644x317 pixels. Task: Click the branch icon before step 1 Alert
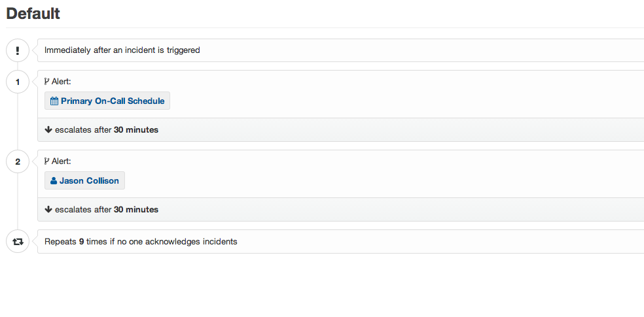click(x=47, y=82)
